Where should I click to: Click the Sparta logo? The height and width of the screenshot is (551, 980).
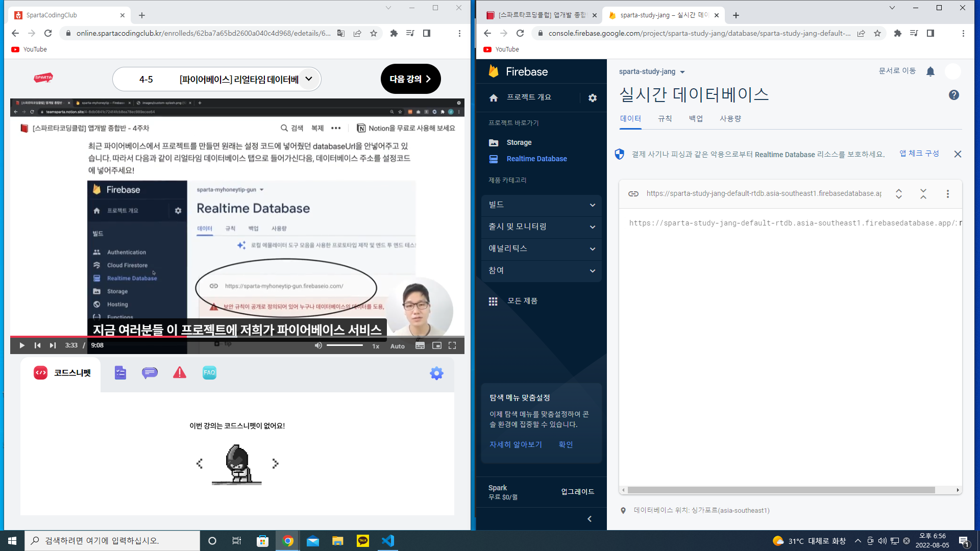[43, 78]
